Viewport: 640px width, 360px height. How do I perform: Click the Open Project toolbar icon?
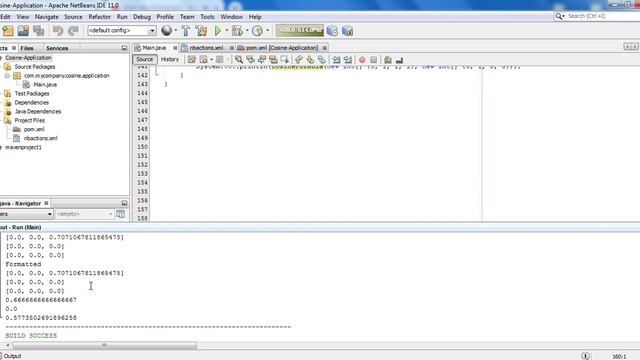(x=23, y=31)
